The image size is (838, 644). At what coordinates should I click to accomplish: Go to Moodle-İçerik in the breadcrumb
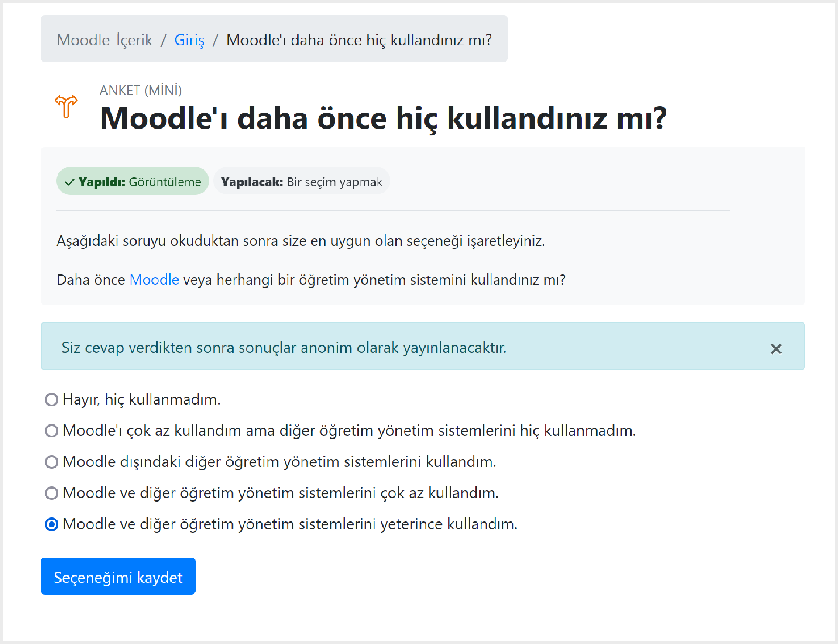click(105, 40)
